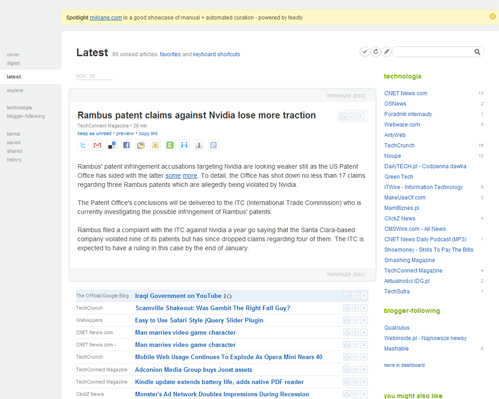499x399 pixels.
Task: Share the article on Facebook
Action: click(126, 145)
